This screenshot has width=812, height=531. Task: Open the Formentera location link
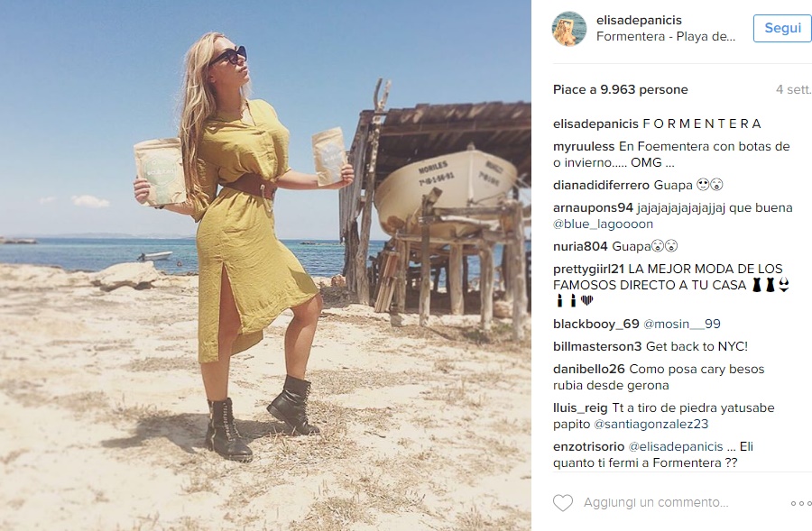click(x=666, y=37)
